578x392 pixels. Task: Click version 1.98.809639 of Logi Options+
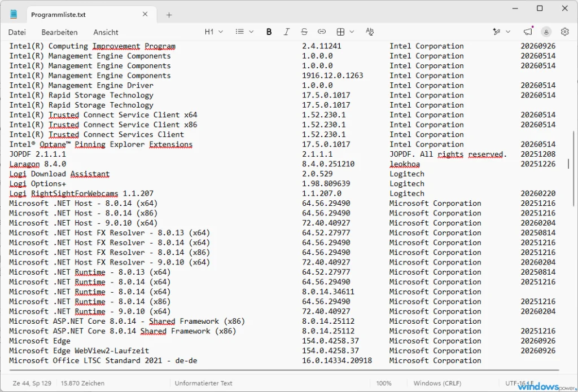pos(326,183)
